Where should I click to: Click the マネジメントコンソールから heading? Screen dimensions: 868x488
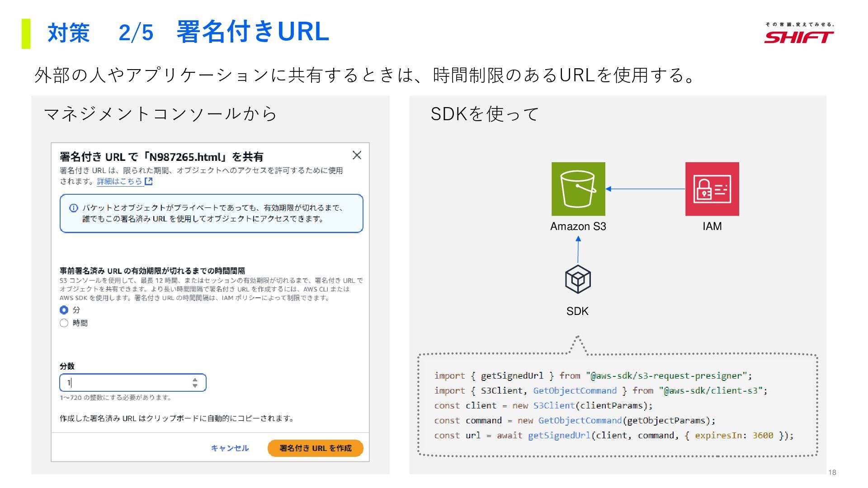pyautogui.click(x=160, y=113)
